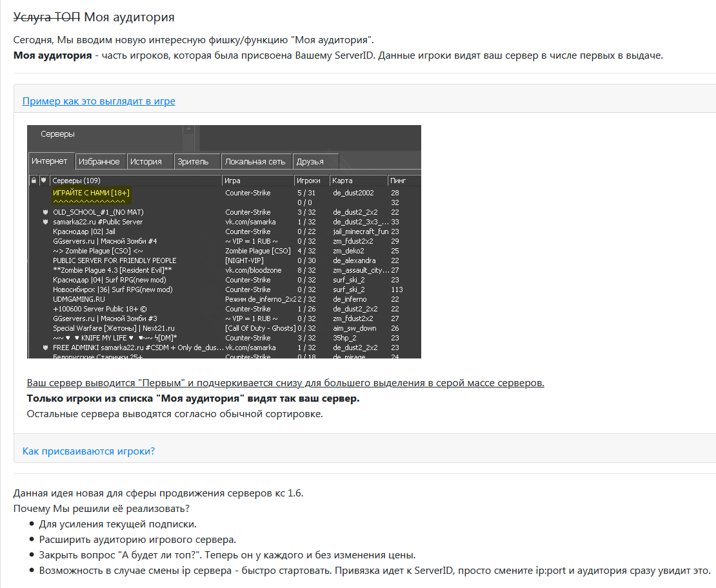This screenshot has height=588, width=716.
Task: Click the underlined 'Ваш сервер выводится "Первым"' sentence
Action: tap(285, 382)
